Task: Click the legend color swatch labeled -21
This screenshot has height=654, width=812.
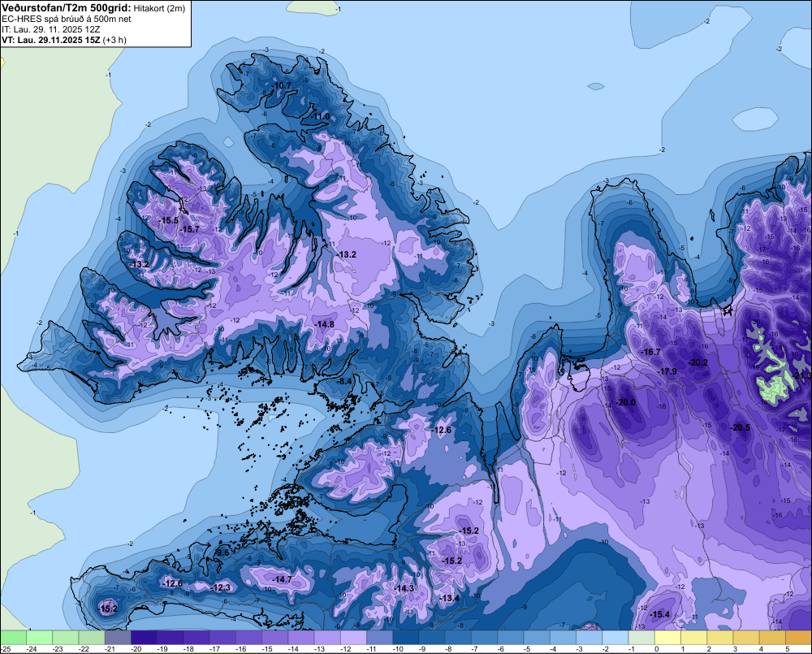Action: pos(118,637)
